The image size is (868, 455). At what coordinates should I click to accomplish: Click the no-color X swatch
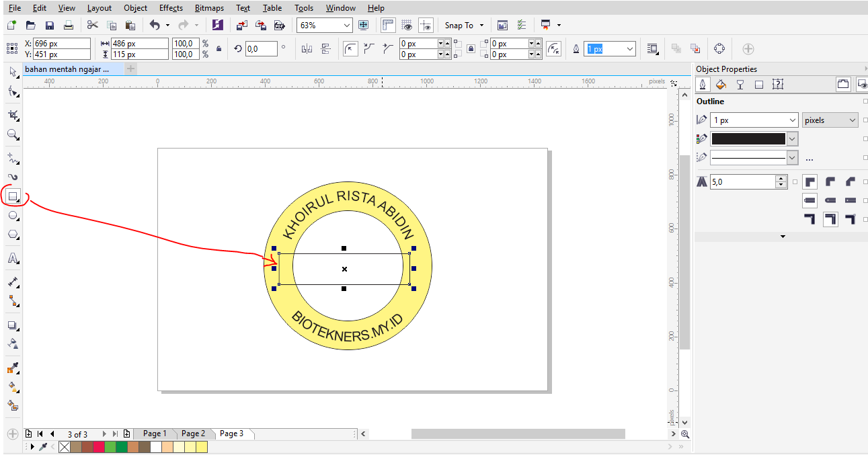(65, 447)
